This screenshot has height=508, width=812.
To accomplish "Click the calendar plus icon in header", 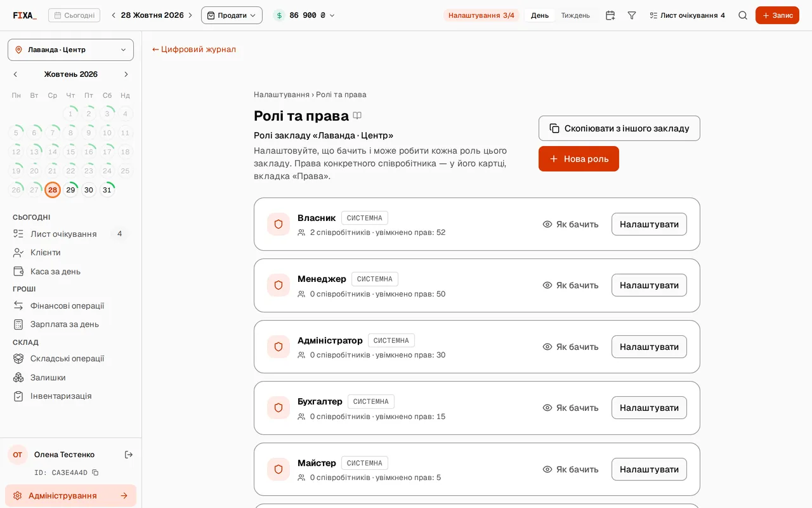I will [x=610, y=15].
